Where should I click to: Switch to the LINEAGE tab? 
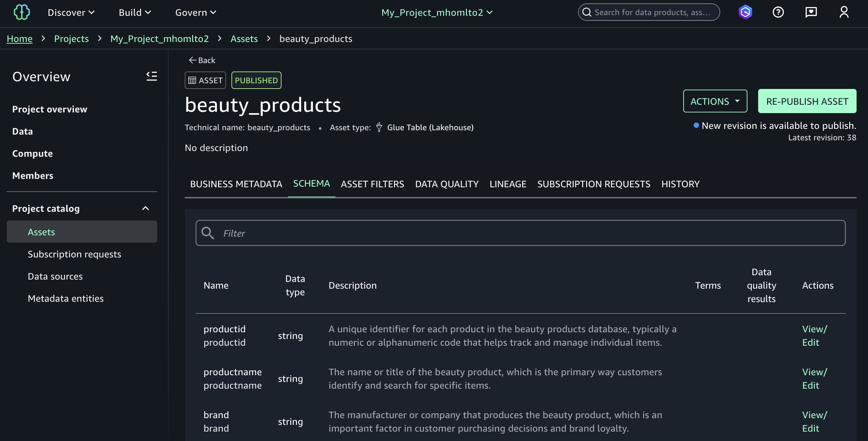click(508, 184)
